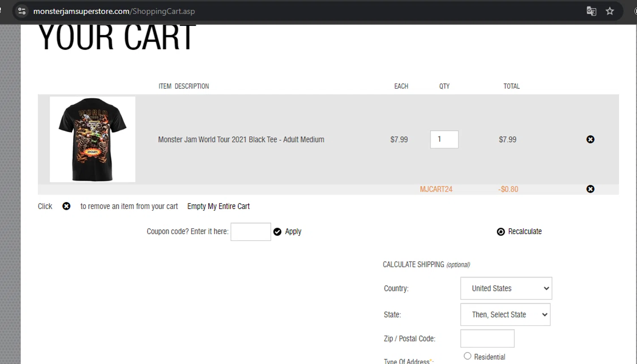Click the -$0.80 discount amount
The height and width of the screenshot is (364, 637).
click(x=508, y=189)
